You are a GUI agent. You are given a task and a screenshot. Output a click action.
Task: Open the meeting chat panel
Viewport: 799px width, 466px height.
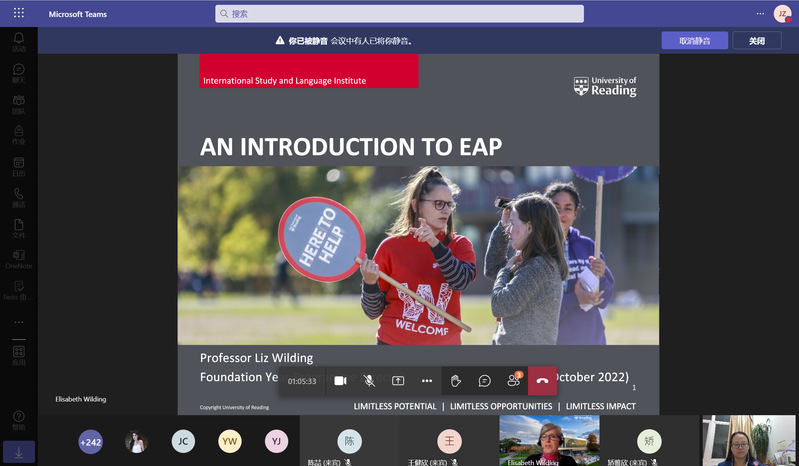tap(484, 381)
